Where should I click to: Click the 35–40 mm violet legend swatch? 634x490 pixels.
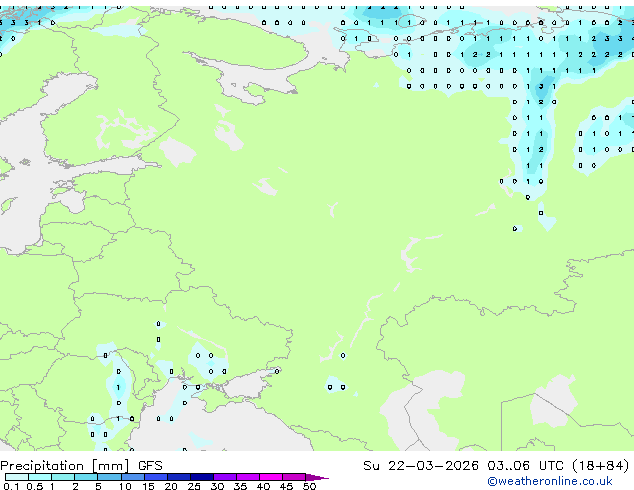247,477
